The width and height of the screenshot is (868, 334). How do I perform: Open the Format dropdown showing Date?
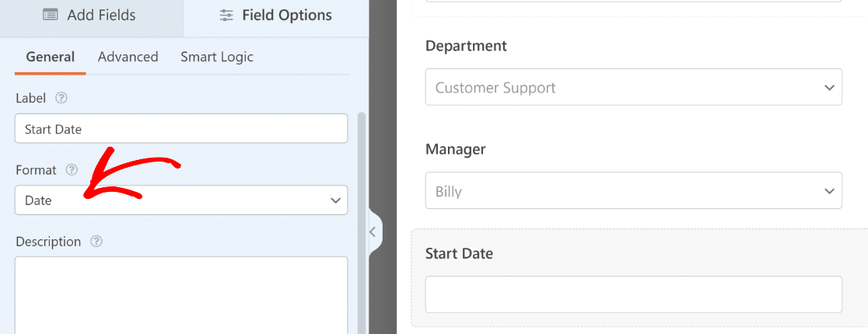point(181,200)
